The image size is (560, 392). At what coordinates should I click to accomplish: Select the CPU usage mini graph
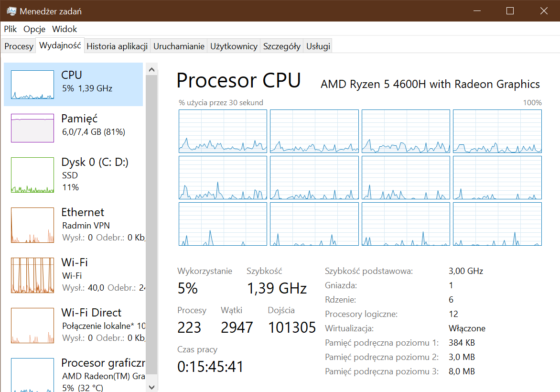pos(32,85)
